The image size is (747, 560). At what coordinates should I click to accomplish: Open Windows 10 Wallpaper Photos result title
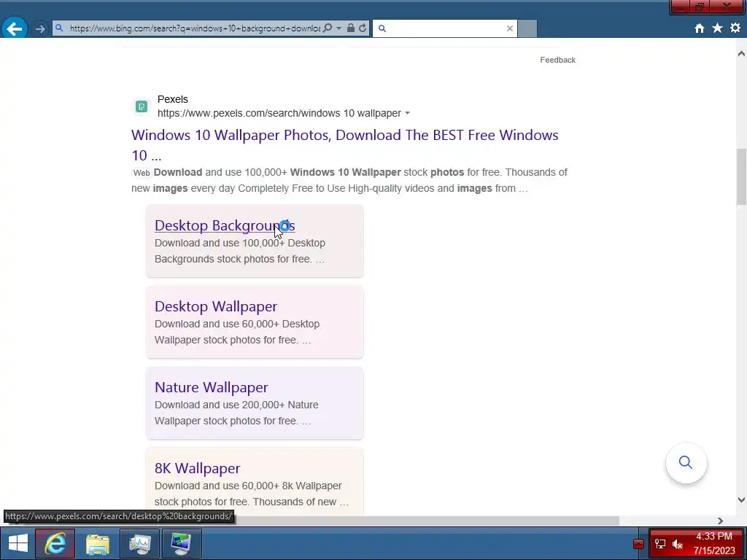tap(344, 145)
